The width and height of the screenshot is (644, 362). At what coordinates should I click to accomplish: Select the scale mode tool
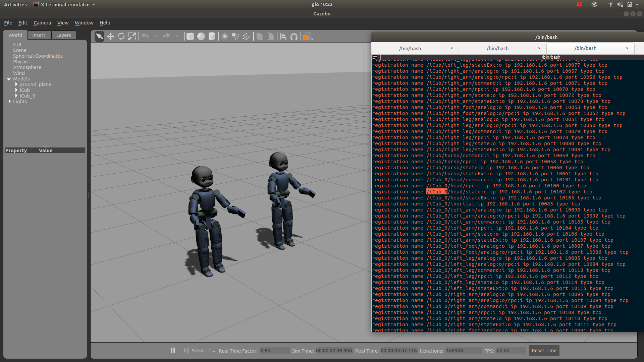coord(132,37)
